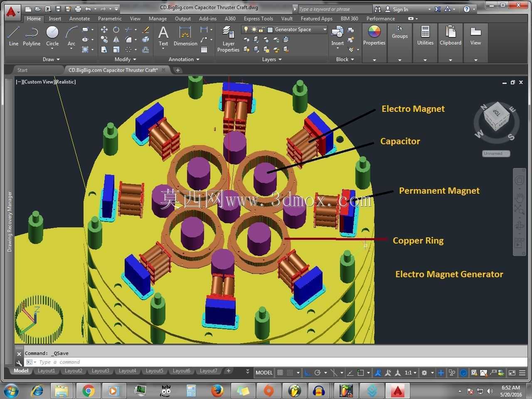Screen dimensions: 532x399
Task: Click the keyword search box
Action: point(335,9)
